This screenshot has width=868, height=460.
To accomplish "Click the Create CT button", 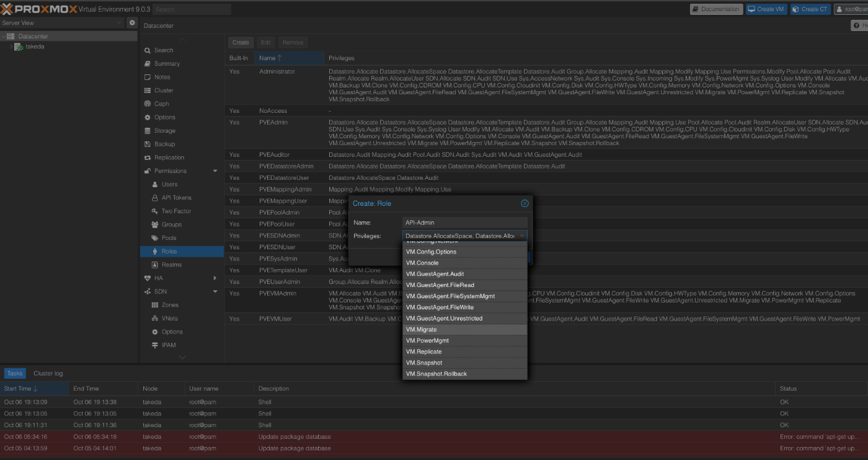I will tap(810, 9).
